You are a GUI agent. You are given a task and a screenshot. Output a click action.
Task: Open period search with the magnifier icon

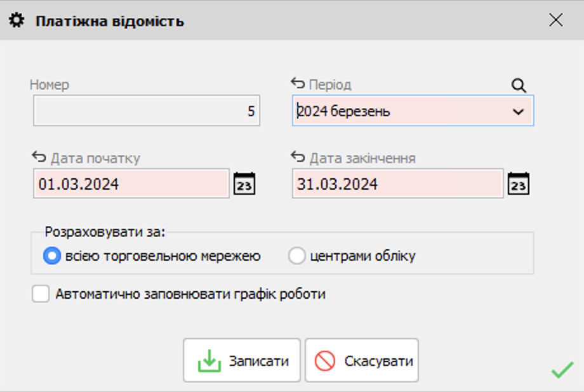pos(519,86)
